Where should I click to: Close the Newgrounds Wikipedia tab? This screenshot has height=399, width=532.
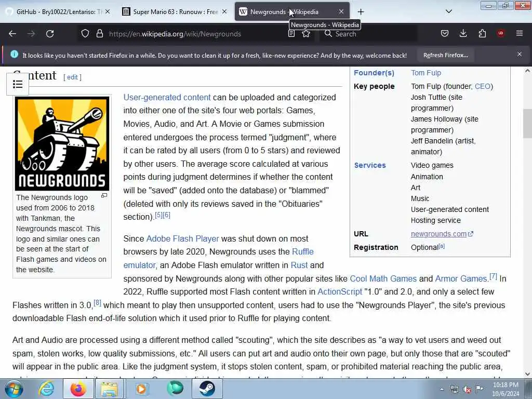coord(341,11)
